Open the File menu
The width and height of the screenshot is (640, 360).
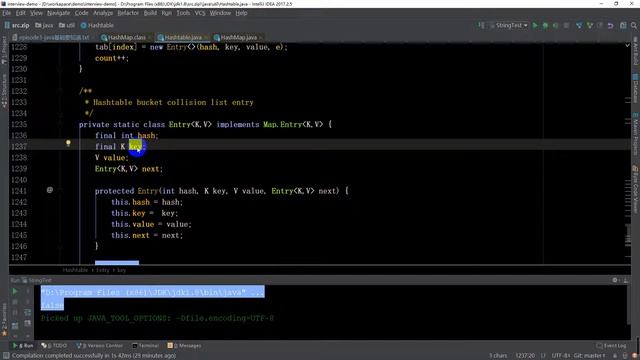(7, 13)
